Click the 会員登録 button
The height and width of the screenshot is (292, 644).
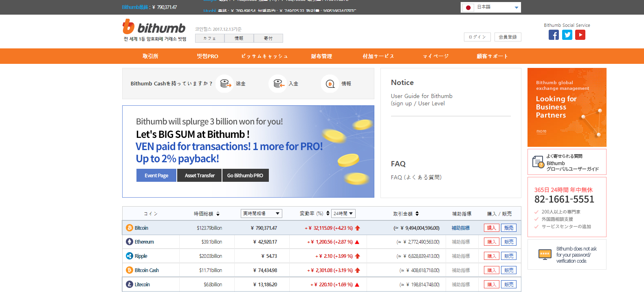[x=508, y=37]
